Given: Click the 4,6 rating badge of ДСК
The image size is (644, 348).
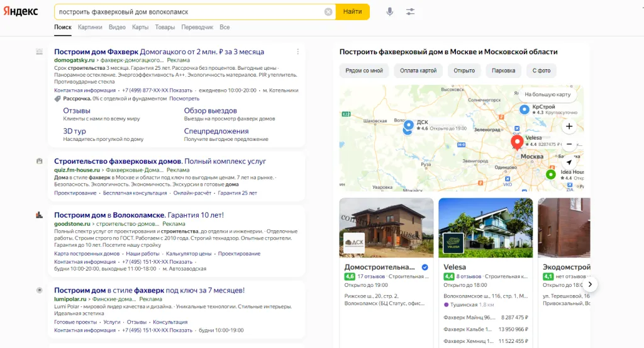Looking at the screenshot, I should click(x=350, y=277).
